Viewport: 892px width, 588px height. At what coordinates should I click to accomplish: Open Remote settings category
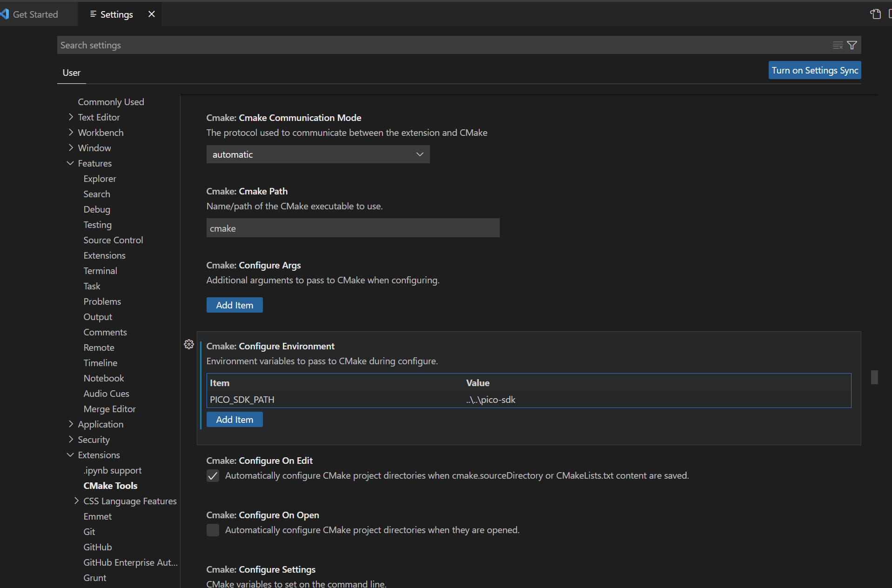coord(99,347)
